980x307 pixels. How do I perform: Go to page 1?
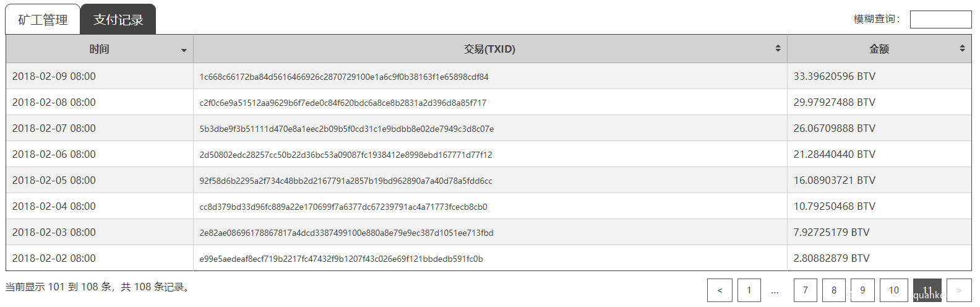[x=749, y=290]
